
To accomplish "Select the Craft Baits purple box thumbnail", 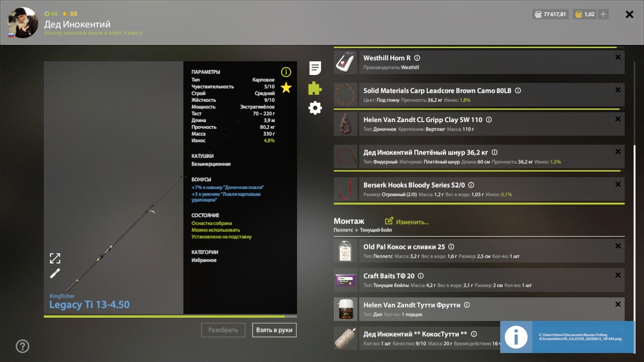I will click(x=346, y=280).
